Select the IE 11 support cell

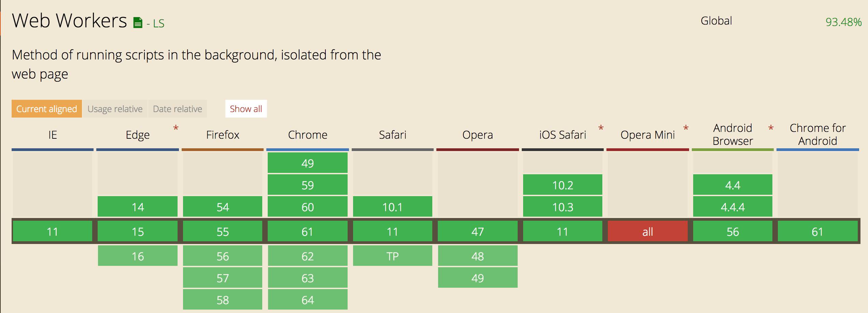[53, 231]
